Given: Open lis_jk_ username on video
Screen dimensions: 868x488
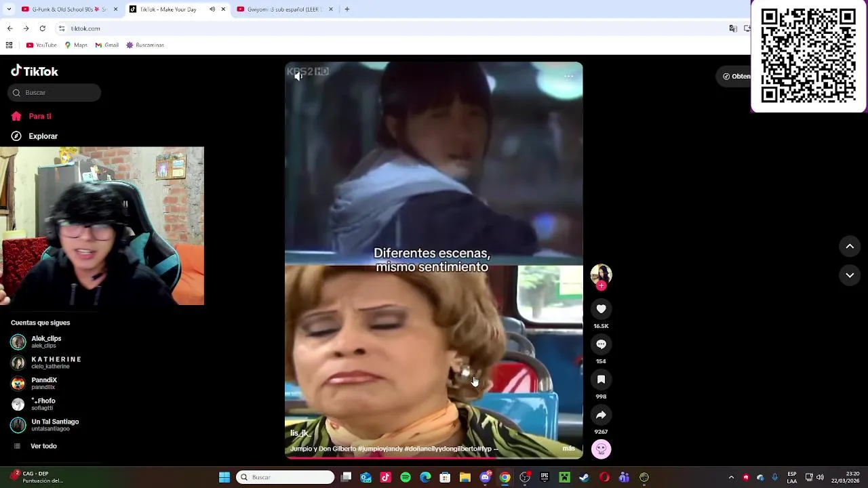Looking at the screenshot, I should 300,433.
